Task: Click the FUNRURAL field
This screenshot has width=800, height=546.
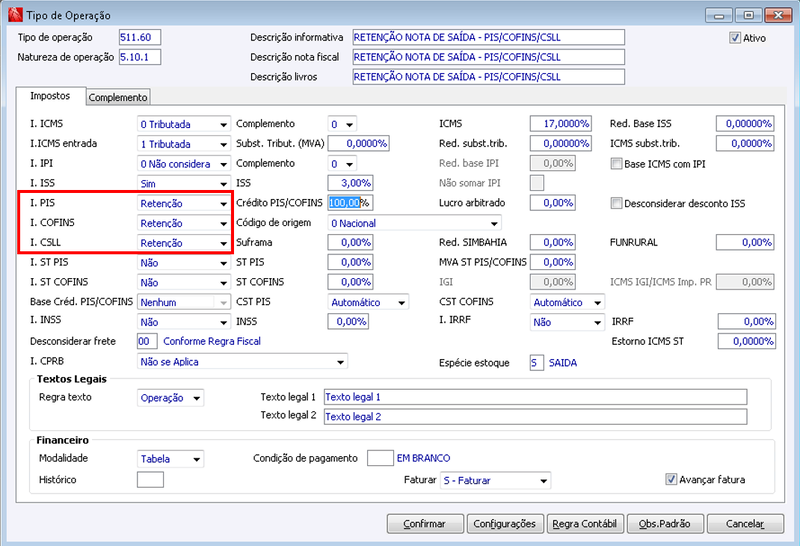Action: (x=745, y=242)
